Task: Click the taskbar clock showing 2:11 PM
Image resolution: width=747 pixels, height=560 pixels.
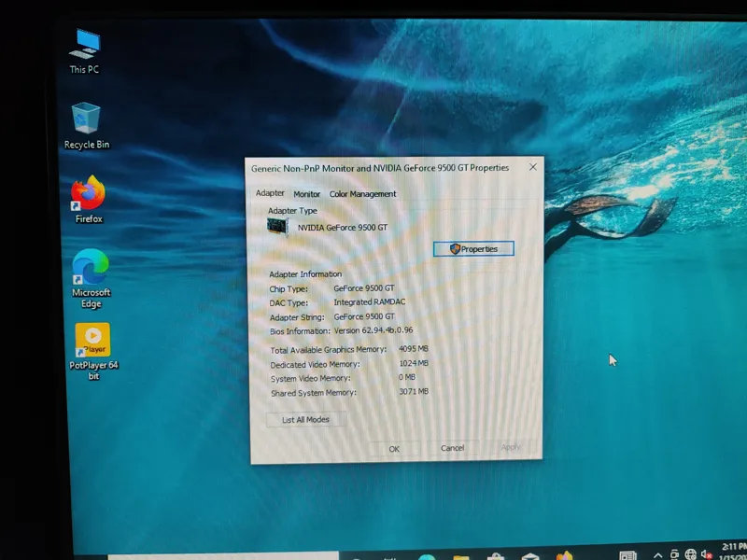Action: pos(733,549)
